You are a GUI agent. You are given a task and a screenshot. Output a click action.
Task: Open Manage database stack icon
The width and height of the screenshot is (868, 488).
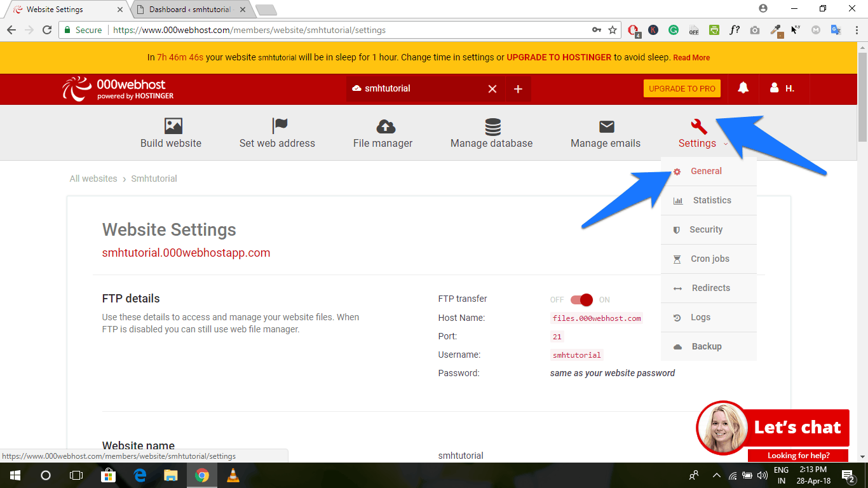pos(492,126)
